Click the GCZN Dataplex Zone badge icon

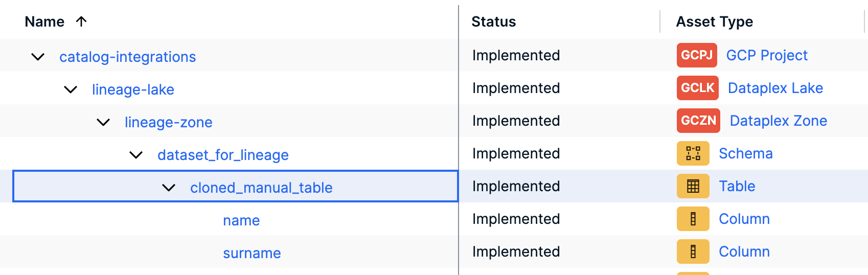coord(698,121)
